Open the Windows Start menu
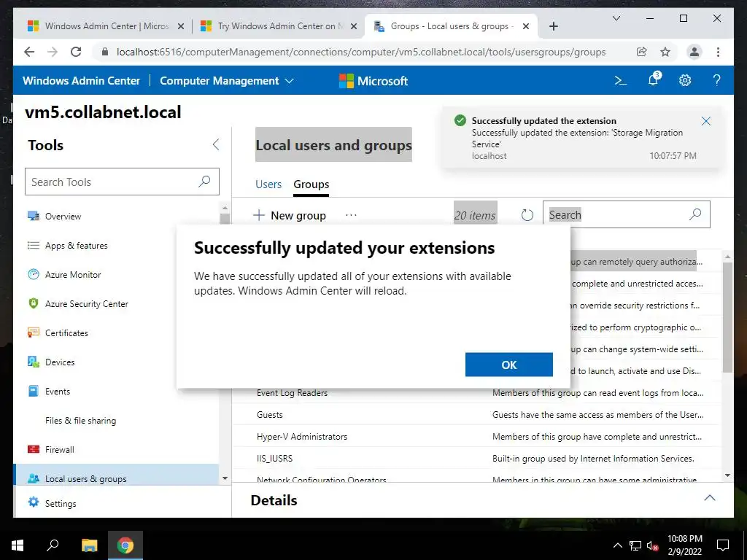Image resolution: width=747 pixels, height=560 pixels. click(18, 545)
